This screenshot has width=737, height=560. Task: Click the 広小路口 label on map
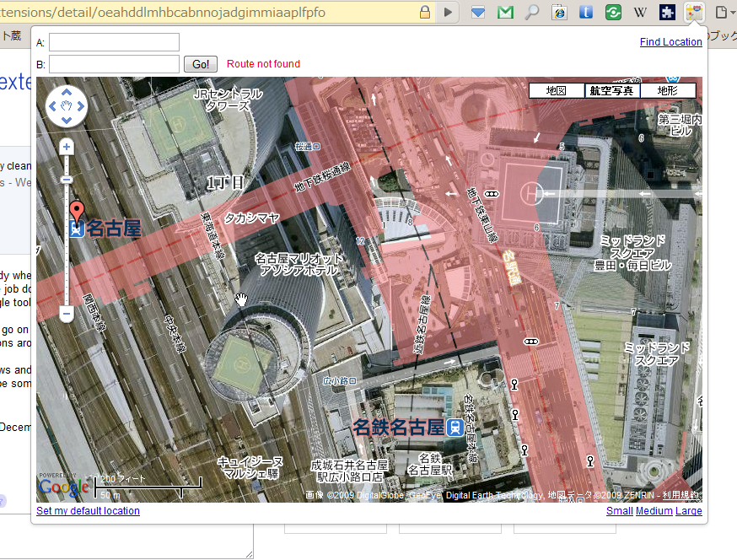pos(339,381)
